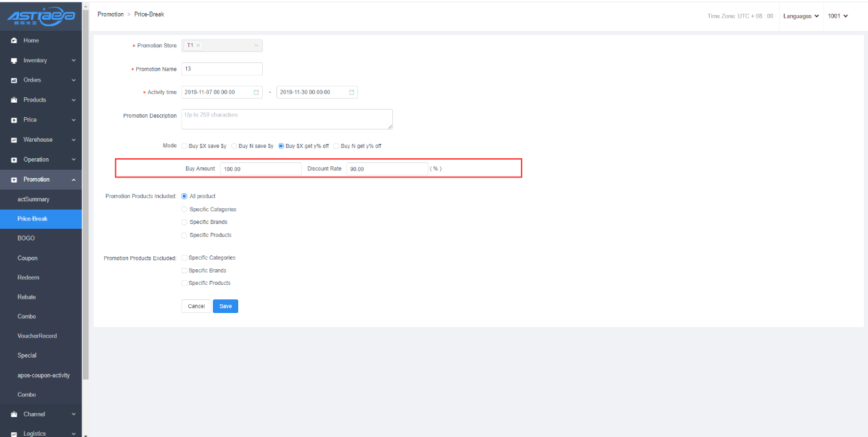This screenshot has height=437, width=868.
Task: Check Specific Categories under products excluded
Action: click(183, 258)
